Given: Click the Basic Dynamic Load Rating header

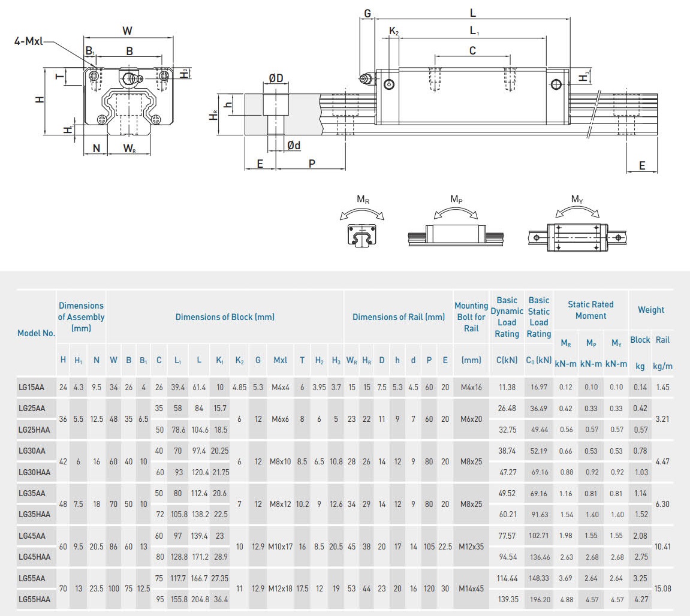Looking at the screenshot, I should point(507,317).
